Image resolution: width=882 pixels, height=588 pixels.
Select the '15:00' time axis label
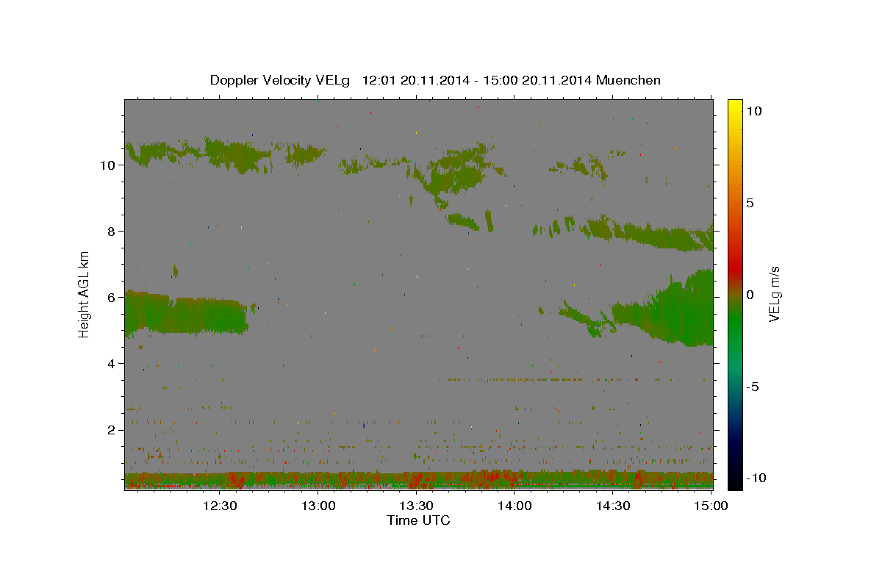pyautogui.click(x=711, y=506)
